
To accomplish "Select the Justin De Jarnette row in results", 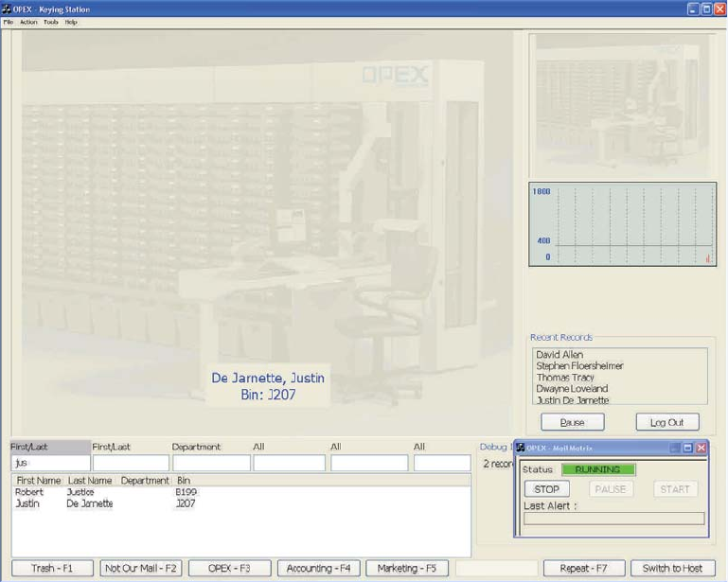I will 241,503.
